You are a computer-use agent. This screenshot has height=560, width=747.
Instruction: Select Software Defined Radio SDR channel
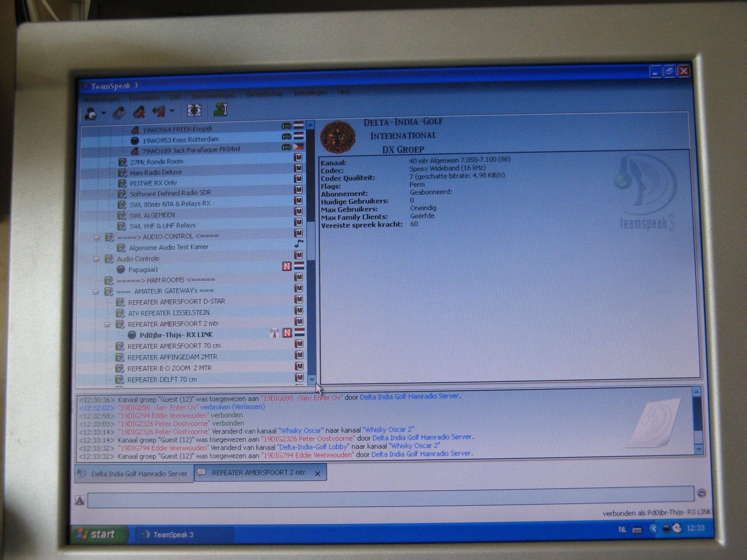pyautogui.click(x=170, y=193)
